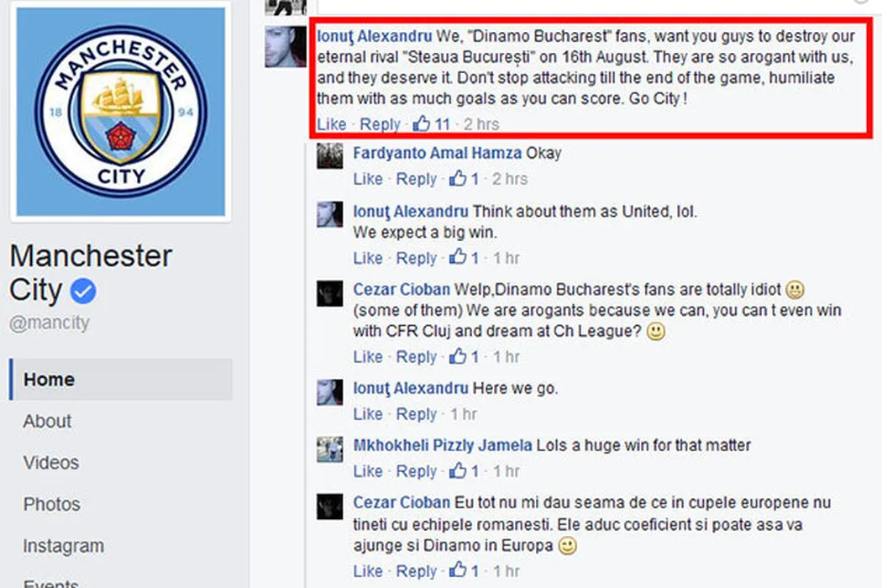The width and height of the screenshot is (882, 588).
Task: Go to the Videos section
Action: [x=51, y=463]
